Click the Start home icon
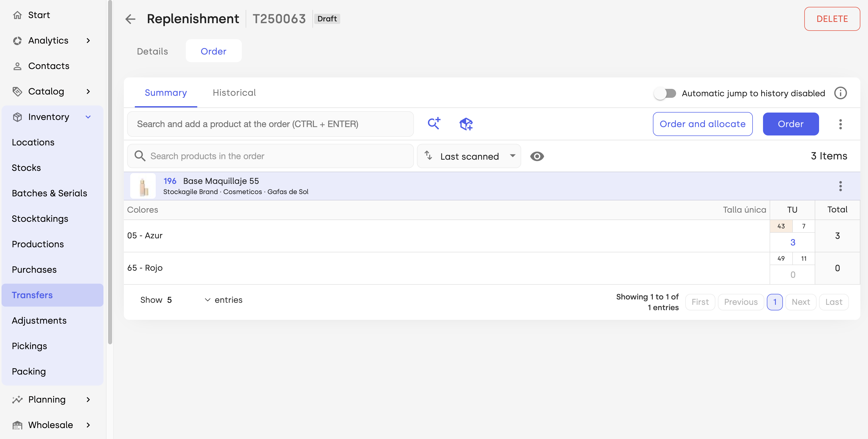 coord(17,15)
